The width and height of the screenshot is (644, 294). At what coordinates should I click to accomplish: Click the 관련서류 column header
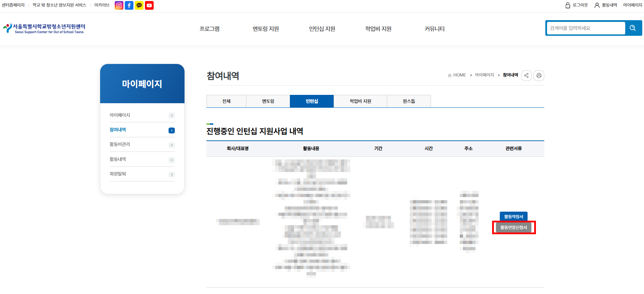[514, 148]
